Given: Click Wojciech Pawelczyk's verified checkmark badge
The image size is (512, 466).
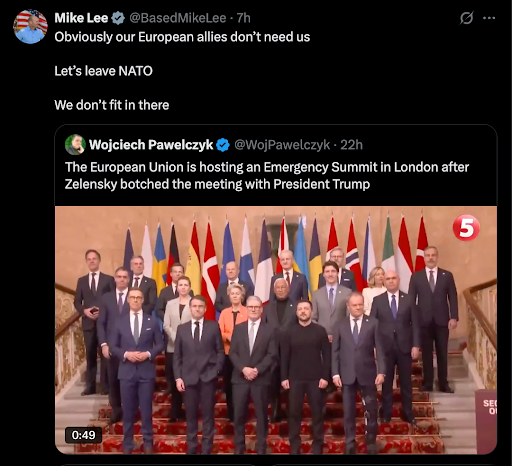Looking at the screenshot, I should point(223,145).
